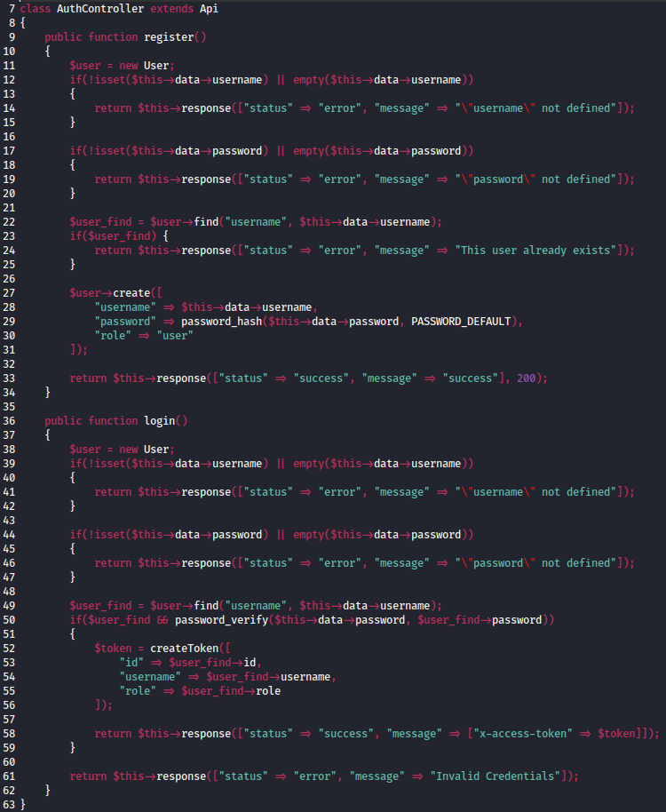Click the "role" key on line 55
This screenshot has width=666, height=812.
click(x=138, y=691)
